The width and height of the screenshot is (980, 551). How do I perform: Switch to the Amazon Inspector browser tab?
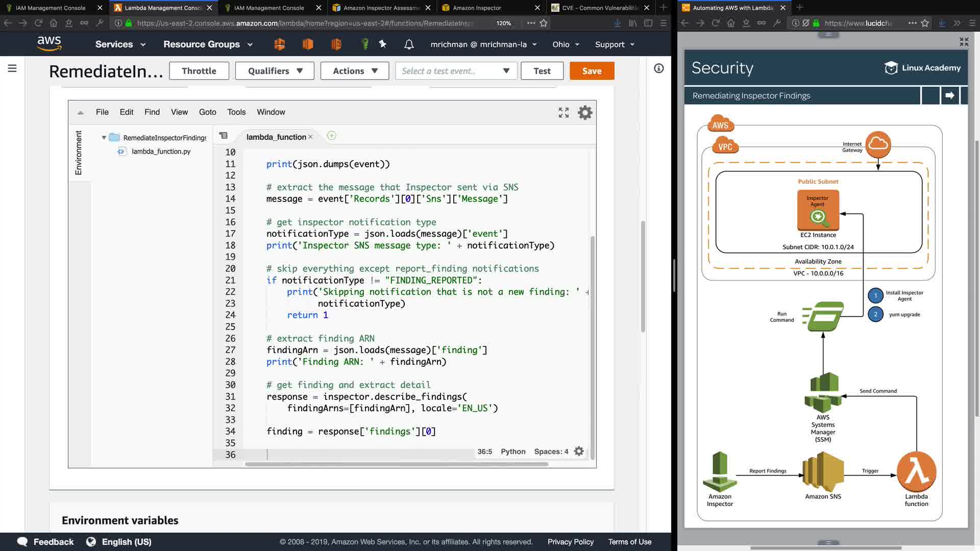477,8
